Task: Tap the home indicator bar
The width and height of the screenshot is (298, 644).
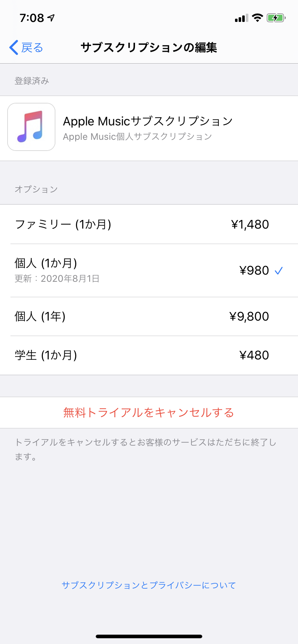Action: (149, 636)
